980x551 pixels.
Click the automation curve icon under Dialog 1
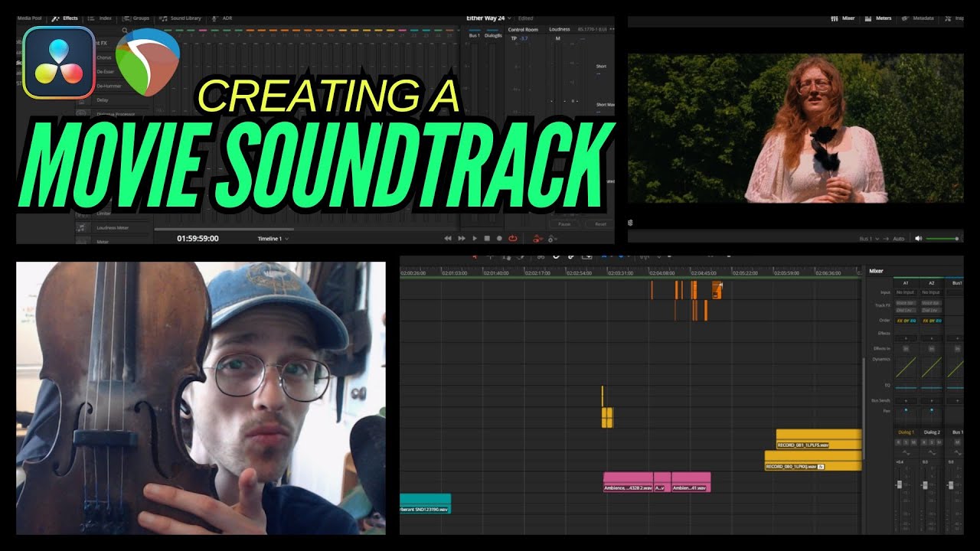coord(905,452)
